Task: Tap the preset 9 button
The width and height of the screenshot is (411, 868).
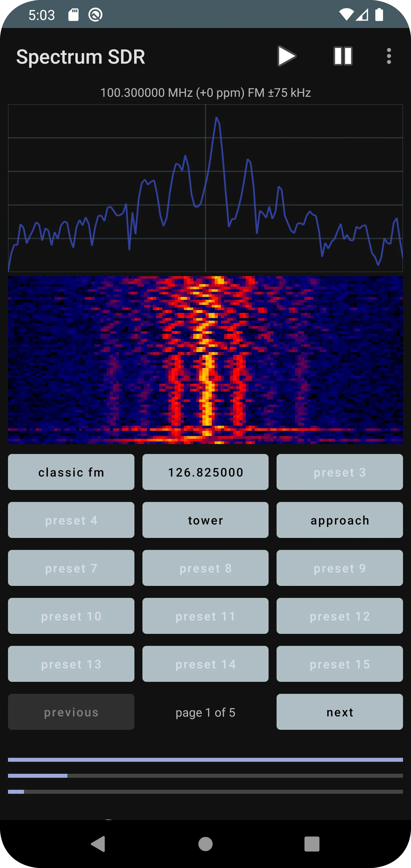Action: coord(340,568)
